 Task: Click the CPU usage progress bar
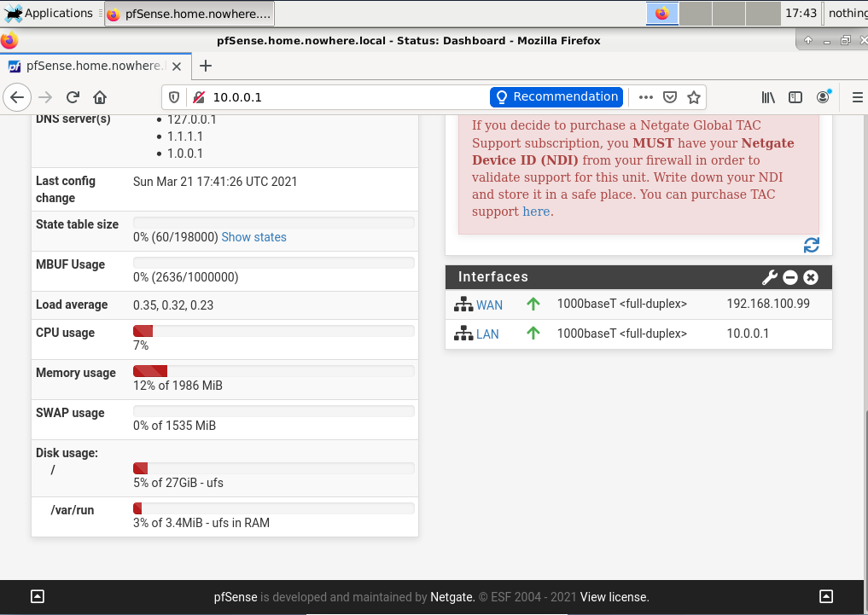pos(273,331)
